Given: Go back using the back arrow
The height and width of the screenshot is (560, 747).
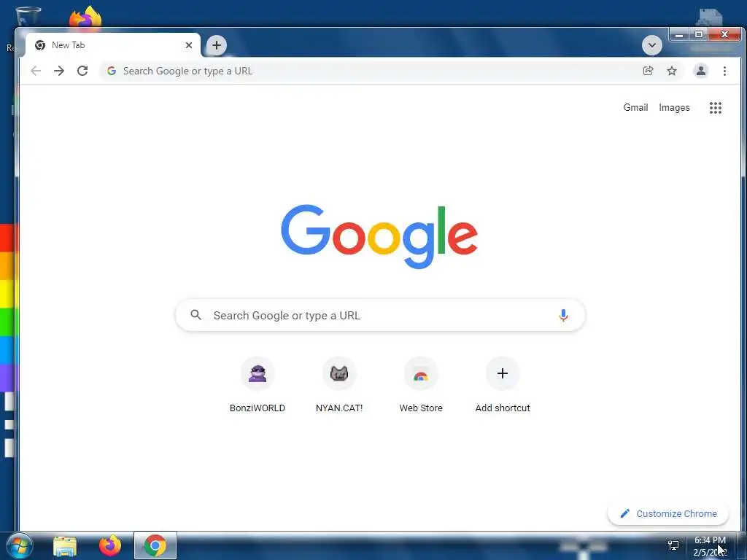Looking at the screenshot, I should pyautogui.click(x=36, y=71).
